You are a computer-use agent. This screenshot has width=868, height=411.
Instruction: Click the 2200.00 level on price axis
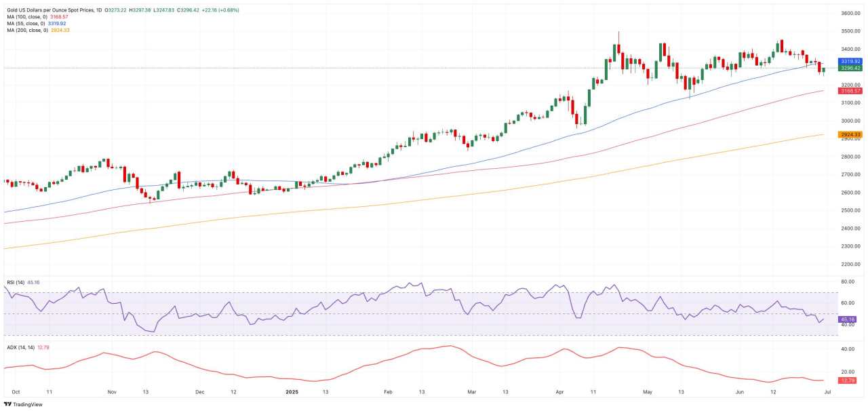851,265
